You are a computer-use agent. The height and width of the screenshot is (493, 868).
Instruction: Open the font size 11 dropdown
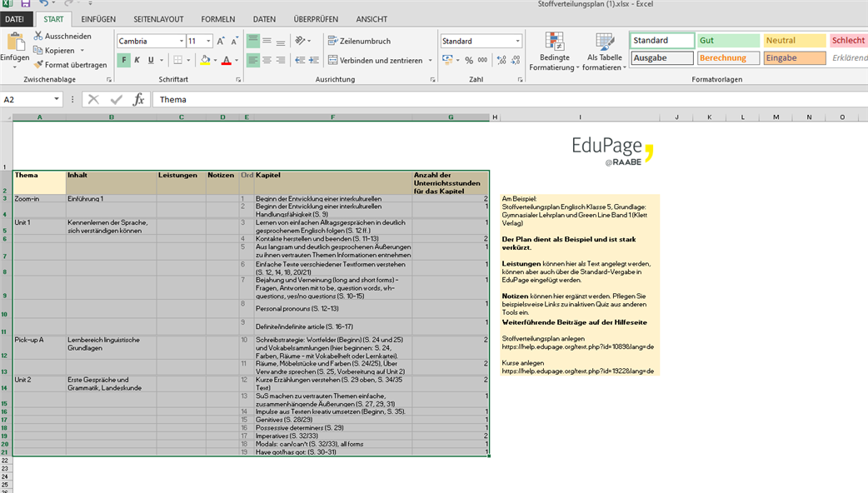coord(208,41)
